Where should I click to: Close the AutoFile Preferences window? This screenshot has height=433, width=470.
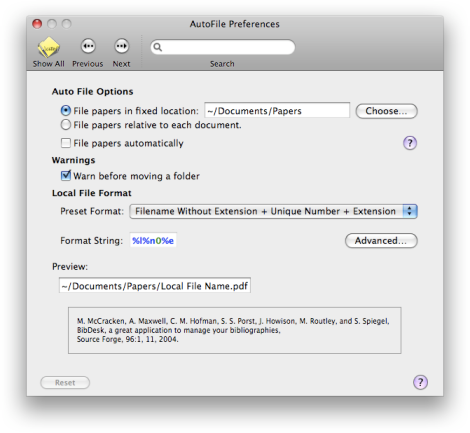37,24
